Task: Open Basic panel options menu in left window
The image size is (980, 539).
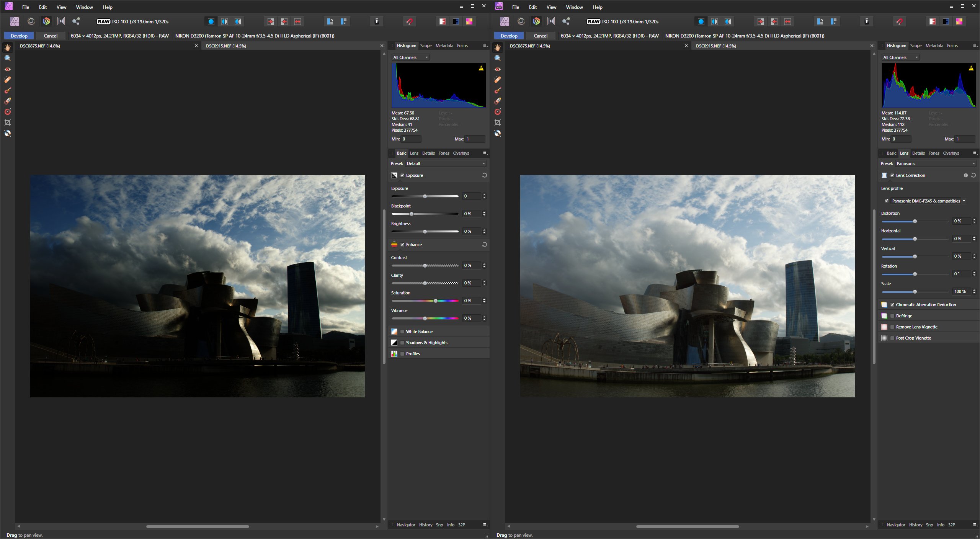Action: click(485, 153)
